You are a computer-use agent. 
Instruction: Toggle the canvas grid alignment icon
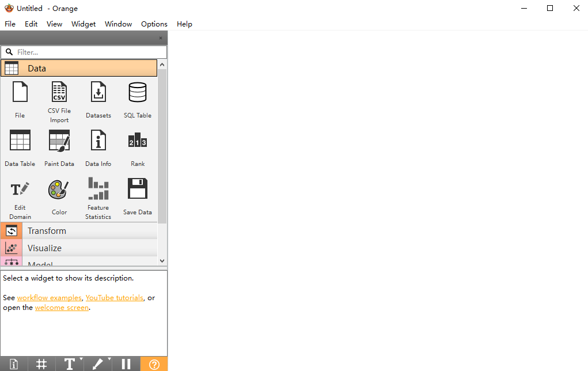(x=41, y=364)
